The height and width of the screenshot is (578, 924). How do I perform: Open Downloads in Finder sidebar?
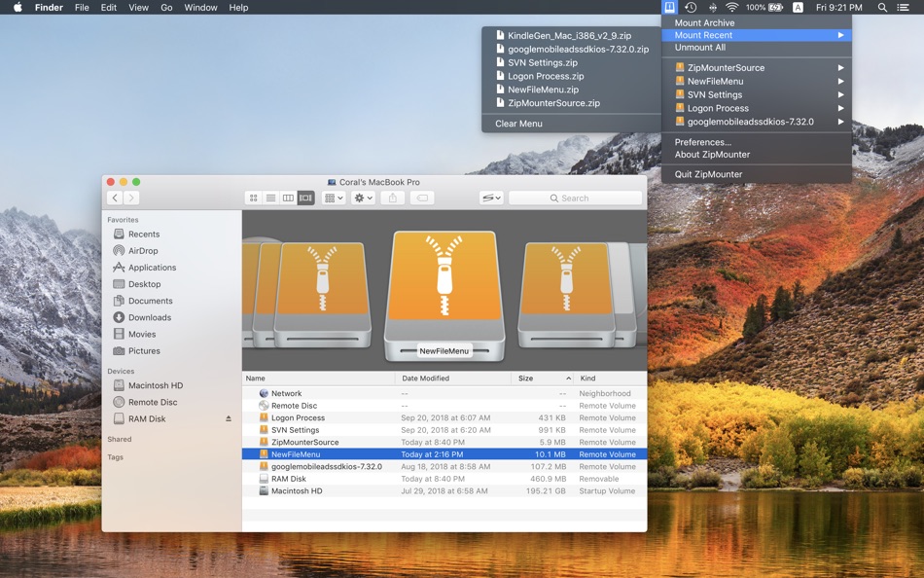tap(150, 317)
